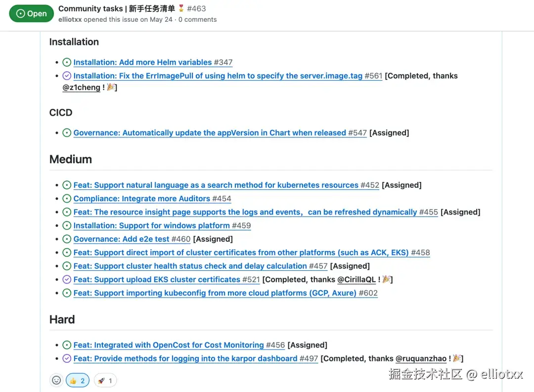Screen dimensions: 534x392
Task: Open @ruquanzhao profile mention
Action: point(421,359)
